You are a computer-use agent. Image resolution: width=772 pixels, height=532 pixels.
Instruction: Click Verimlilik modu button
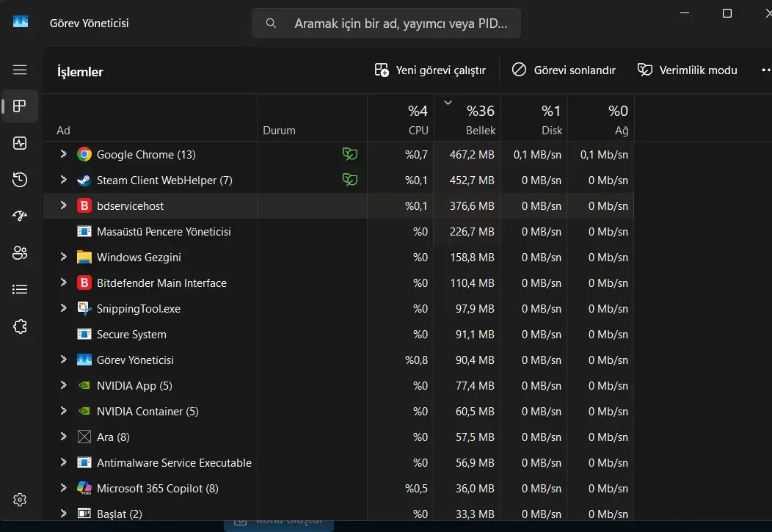(688, 70)
